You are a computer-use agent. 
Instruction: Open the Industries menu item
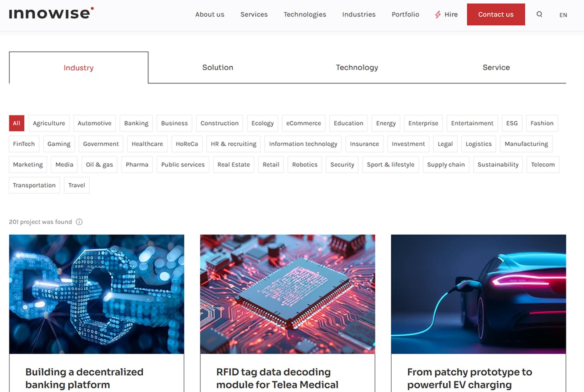click(359, 14)
